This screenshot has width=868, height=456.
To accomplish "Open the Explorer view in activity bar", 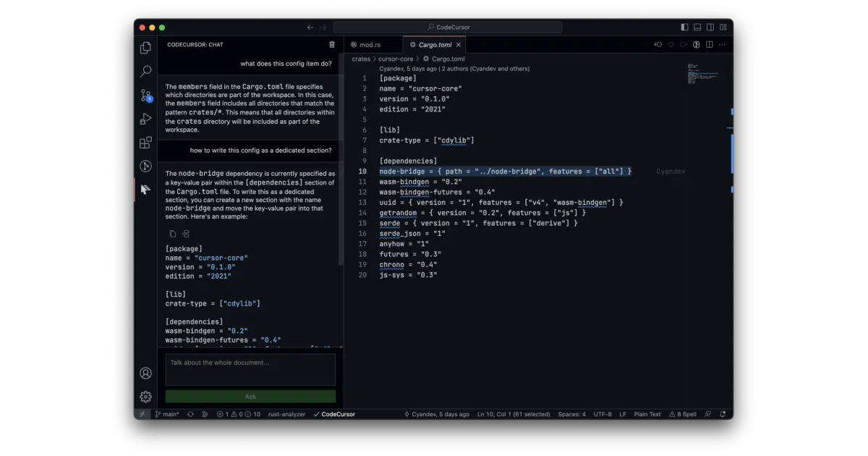I will click(x=145, y=48).
